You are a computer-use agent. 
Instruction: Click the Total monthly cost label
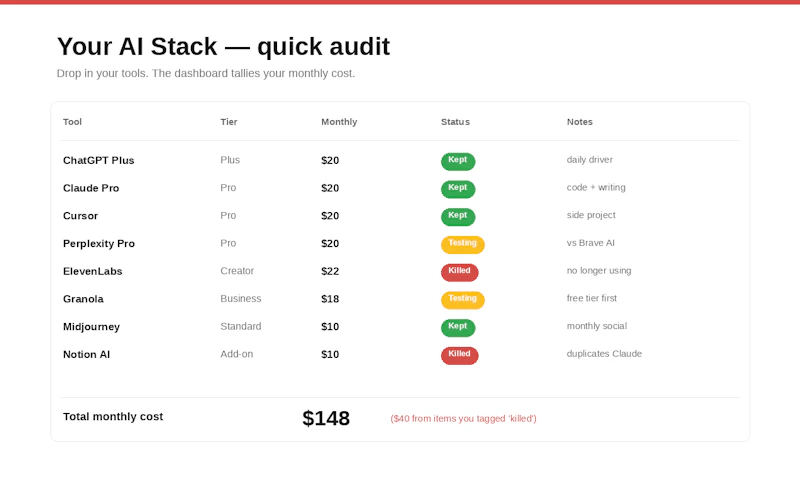(113, 417)
